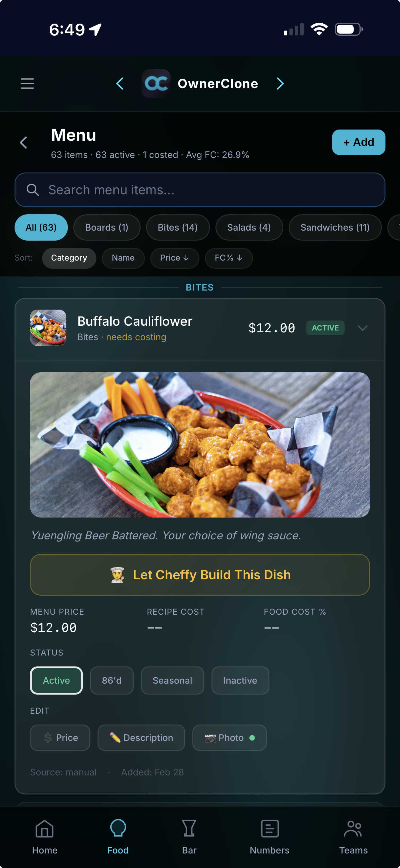
Task: Filter by Bites (14) category
Action: coord(178,228)
